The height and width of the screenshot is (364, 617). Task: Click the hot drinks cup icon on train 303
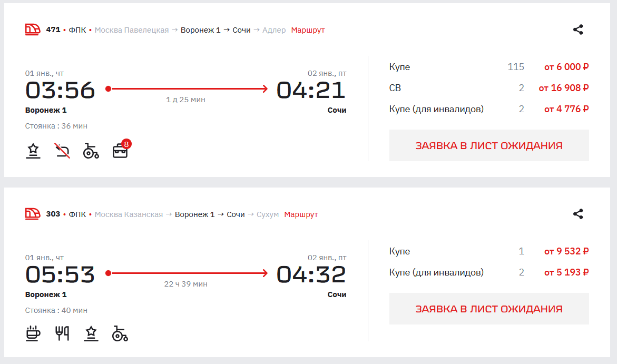coord(33,333)
